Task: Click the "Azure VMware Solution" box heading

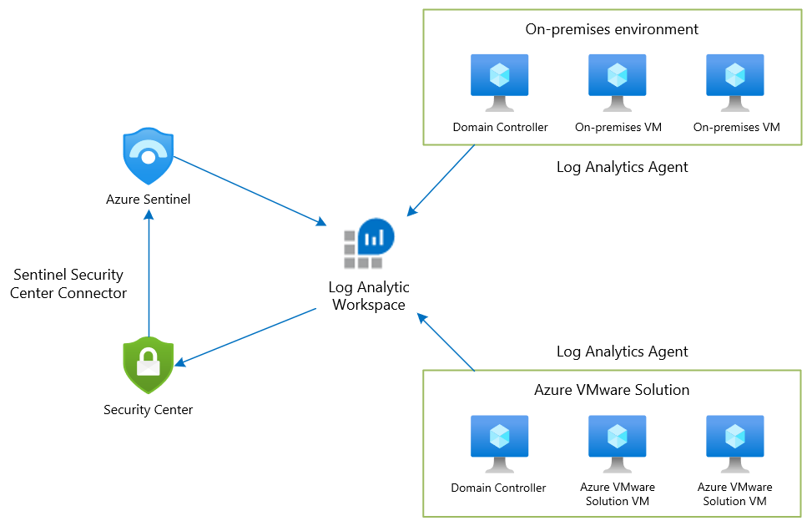Action: tap(612, 390)
